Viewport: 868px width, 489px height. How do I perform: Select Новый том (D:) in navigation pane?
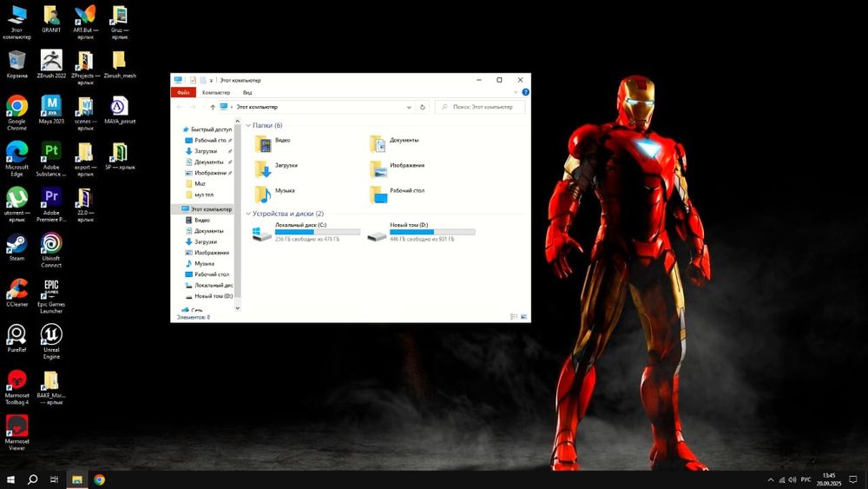click(x=209, y=296)
